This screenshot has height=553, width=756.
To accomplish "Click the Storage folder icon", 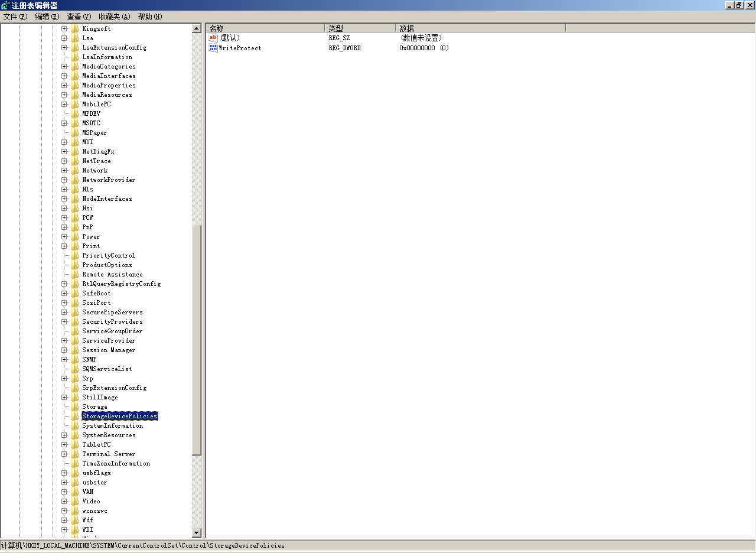I will tap(74, 406).
